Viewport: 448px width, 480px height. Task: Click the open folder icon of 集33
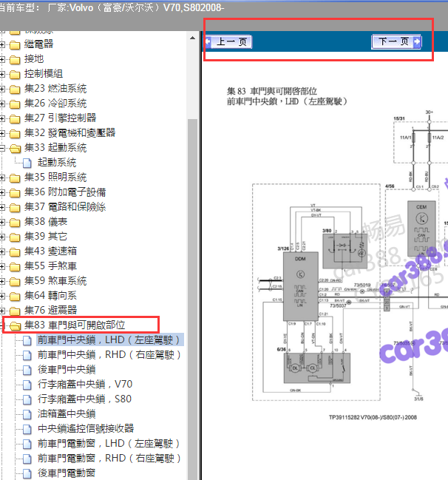pos(15,149)
